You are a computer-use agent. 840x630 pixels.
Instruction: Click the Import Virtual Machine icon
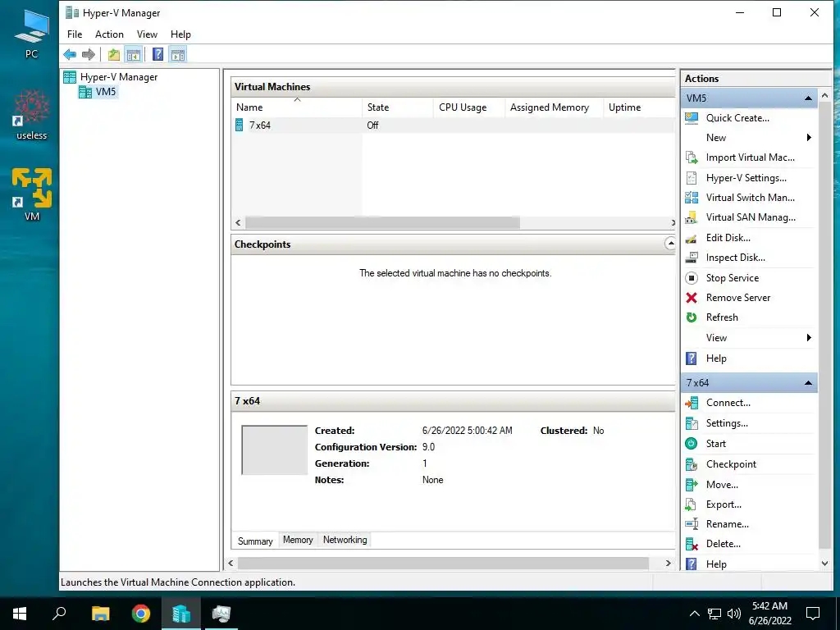[692, 157]
